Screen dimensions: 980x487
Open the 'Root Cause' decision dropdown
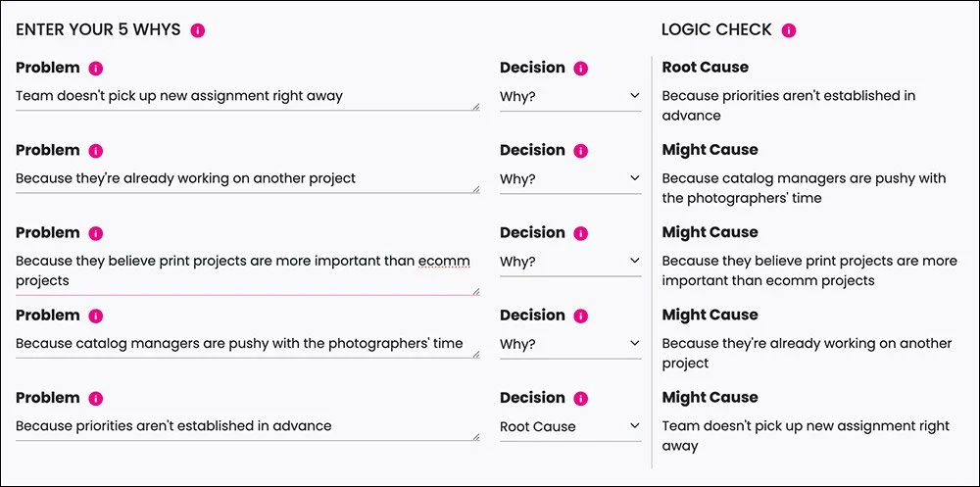(569, 426)
